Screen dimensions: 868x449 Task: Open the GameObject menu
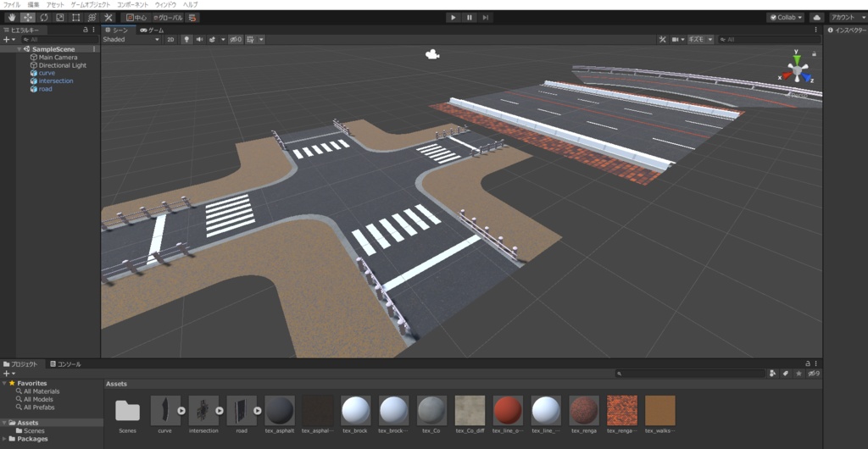click(x=91, y=4)
